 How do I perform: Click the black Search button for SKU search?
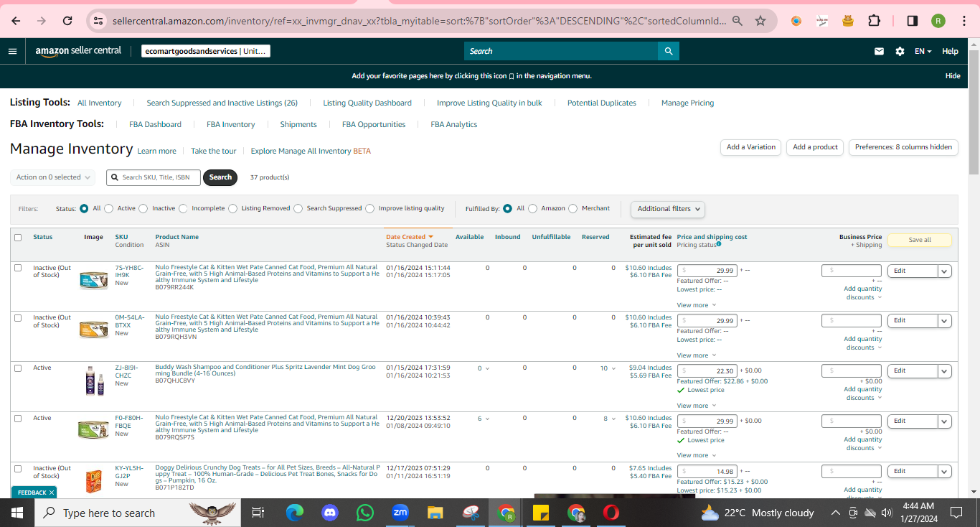(x=221, y=177)
